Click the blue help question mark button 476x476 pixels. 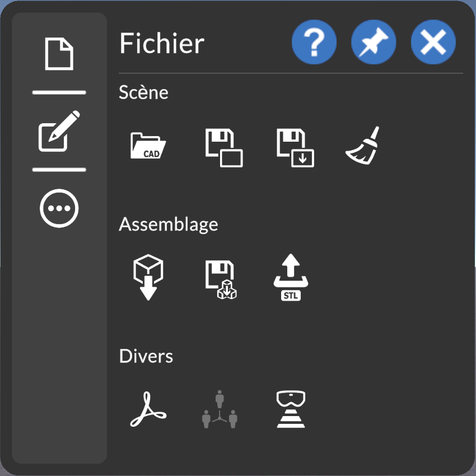[314, 42]
